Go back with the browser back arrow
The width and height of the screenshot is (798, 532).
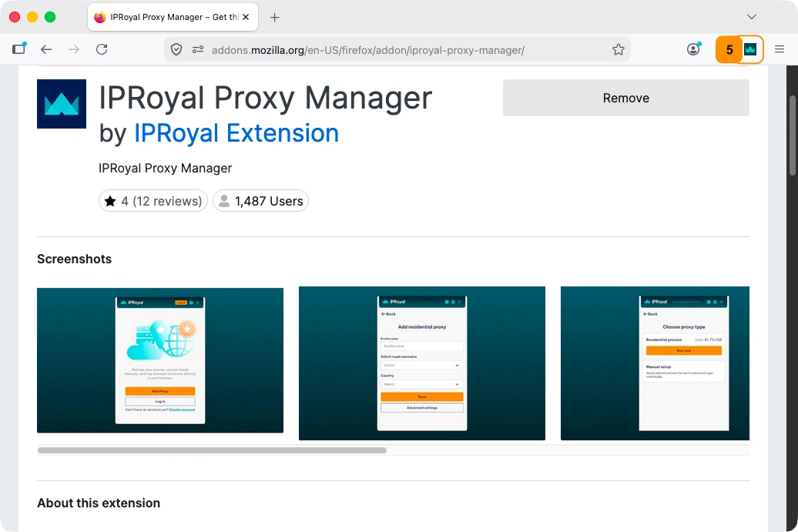pyautogui.click(x=46, y=49)
